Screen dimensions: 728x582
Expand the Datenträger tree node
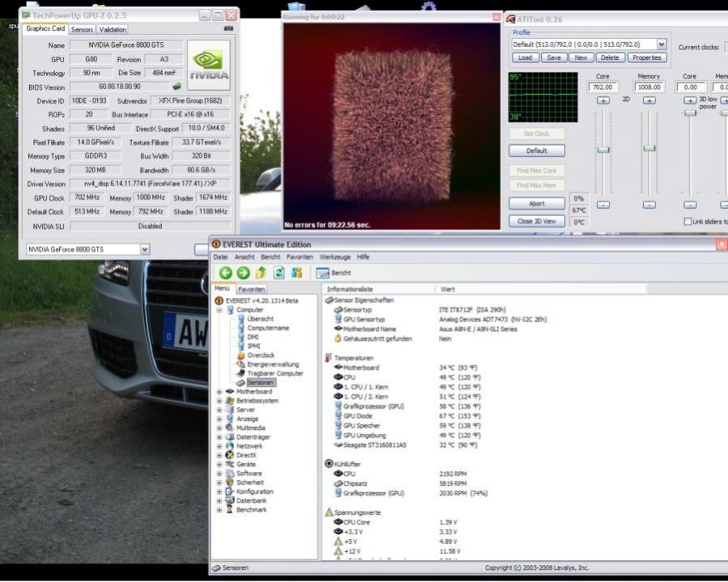(x=219, y=437)
